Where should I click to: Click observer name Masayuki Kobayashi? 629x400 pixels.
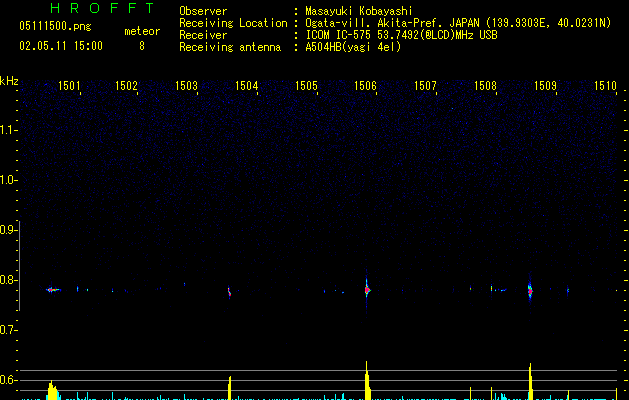(359, 11)
